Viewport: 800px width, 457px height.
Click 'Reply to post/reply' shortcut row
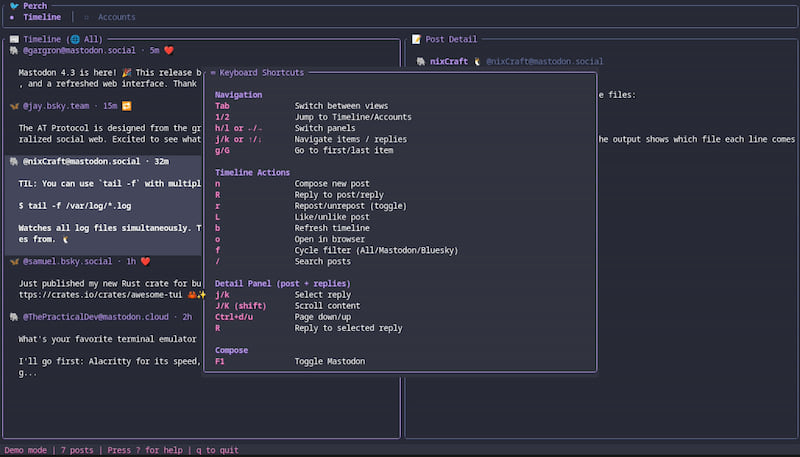[x=299, y=195]
